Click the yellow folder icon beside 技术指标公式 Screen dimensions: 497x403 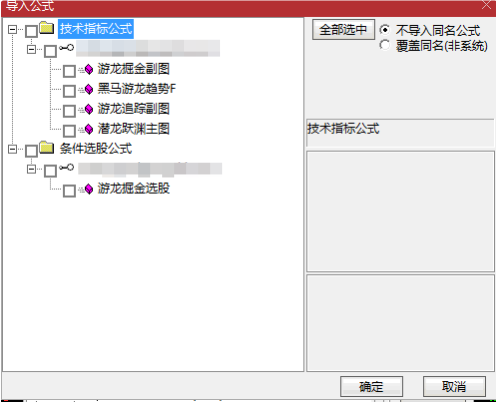[x=47, y=28]
